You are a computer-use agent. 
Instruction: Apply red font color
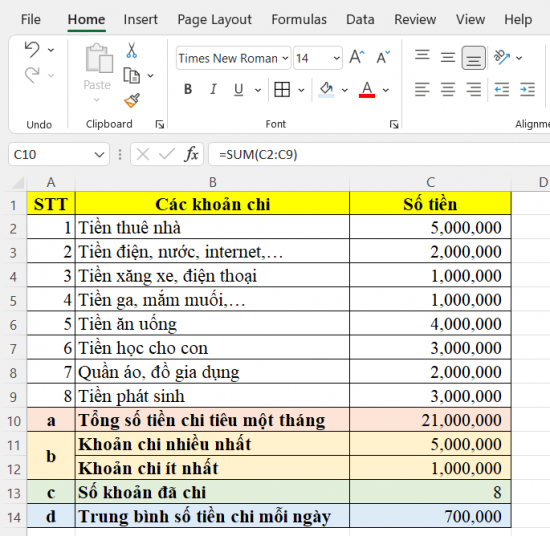pos(367,89)
